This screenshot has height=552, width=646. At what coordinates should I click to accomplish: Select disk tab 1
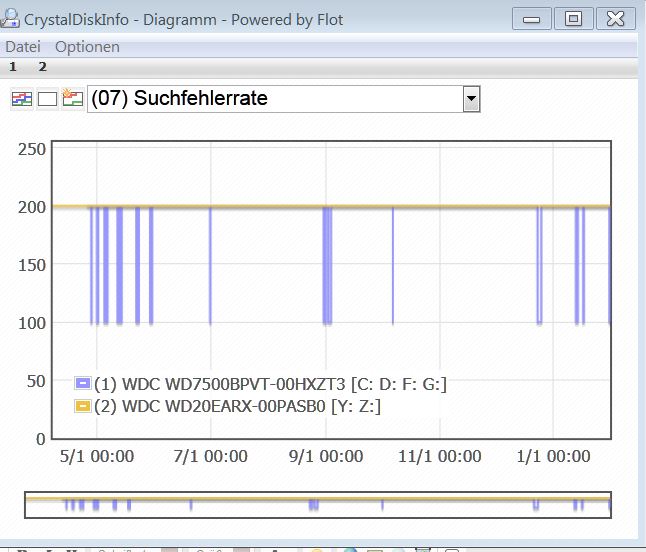[x=13, y=67]
